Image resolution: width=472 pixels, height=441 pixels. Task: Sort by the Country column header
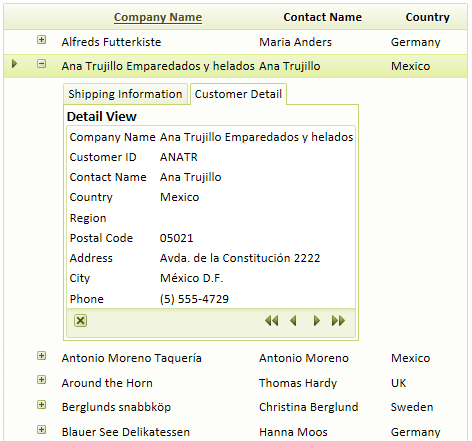[x=428, y=17]
